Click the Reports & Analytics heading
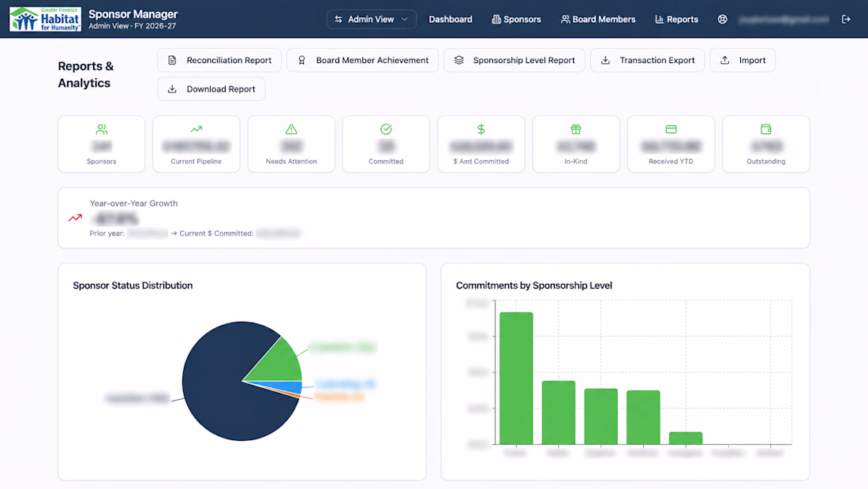This screenshot has width=868, height=489. pos(86,75)
